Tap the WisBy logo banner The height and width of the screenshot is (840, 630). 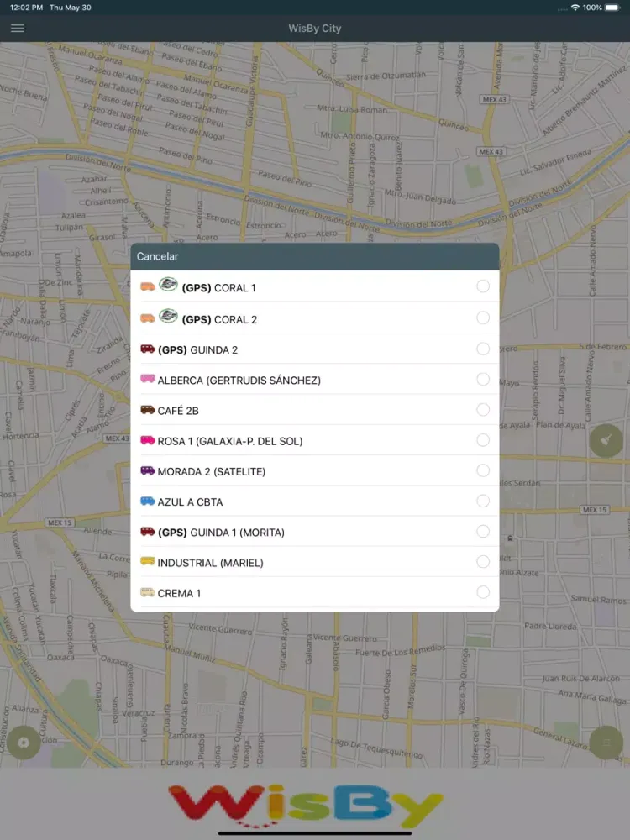306,806
